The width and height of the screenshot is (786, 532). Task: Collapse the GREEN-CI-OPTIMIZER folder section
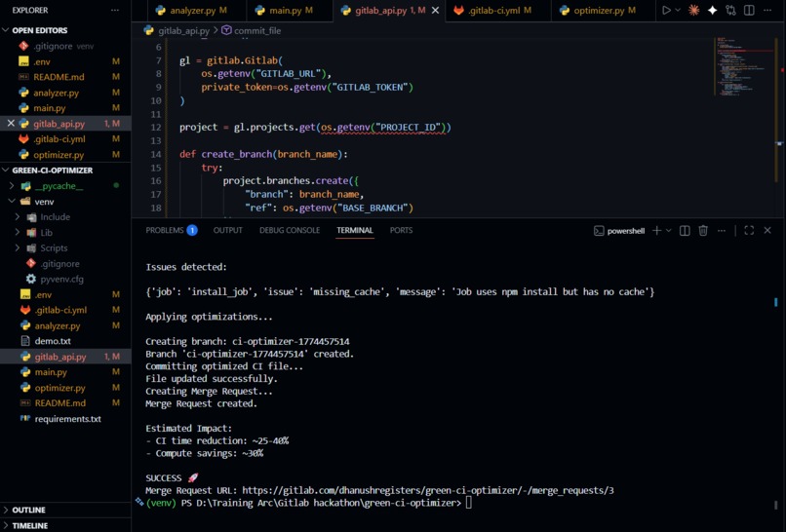[x=52, y=171]
